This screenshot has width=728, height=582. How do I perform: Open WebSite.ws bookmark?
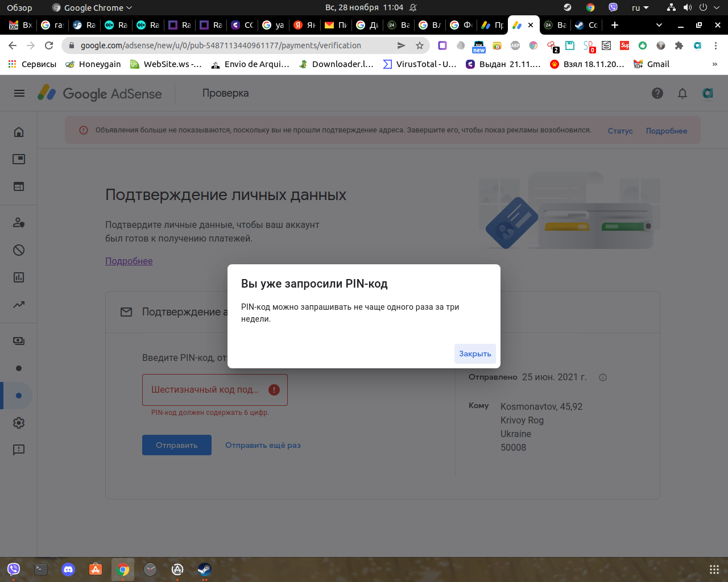166,64
